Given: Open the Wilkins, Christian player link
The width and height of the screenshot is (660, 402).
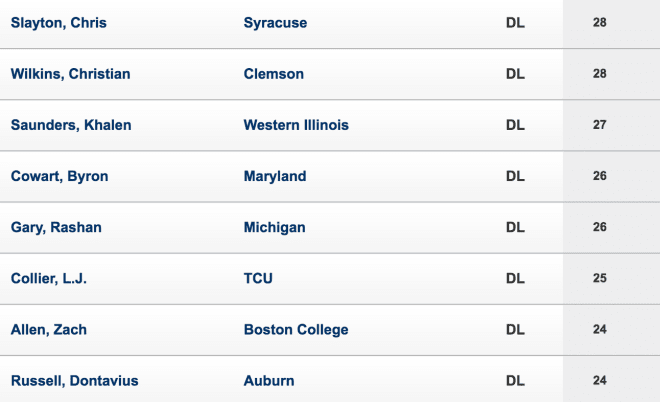Looking at the screenshot, I should [70, 74].
